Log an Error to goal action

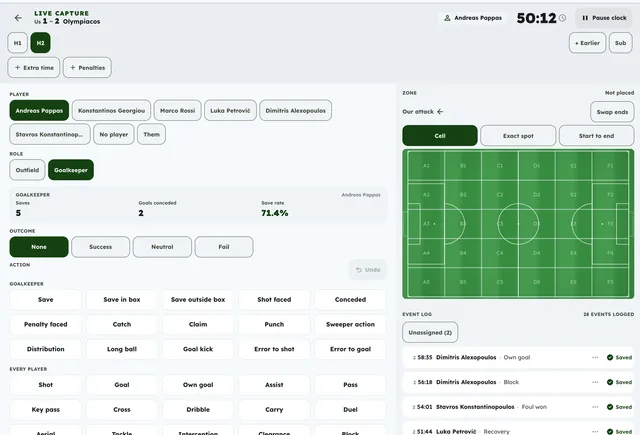click(x=350, y=349)
